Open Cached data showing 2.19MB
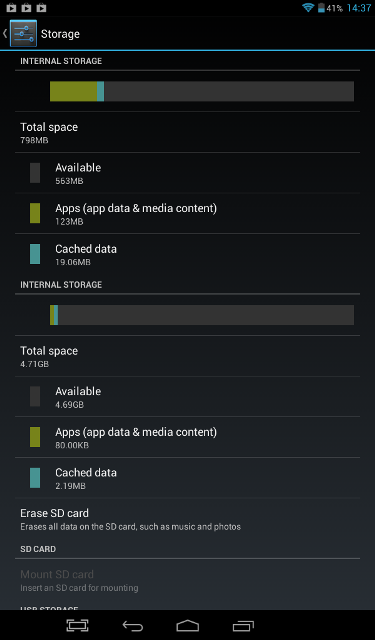The height and width of the screenshot is (640, 375). 187,478
